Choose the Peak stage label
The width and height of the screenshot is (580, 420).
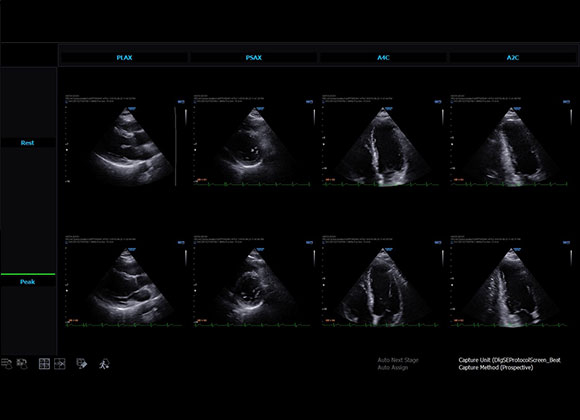tap(28, 282)
